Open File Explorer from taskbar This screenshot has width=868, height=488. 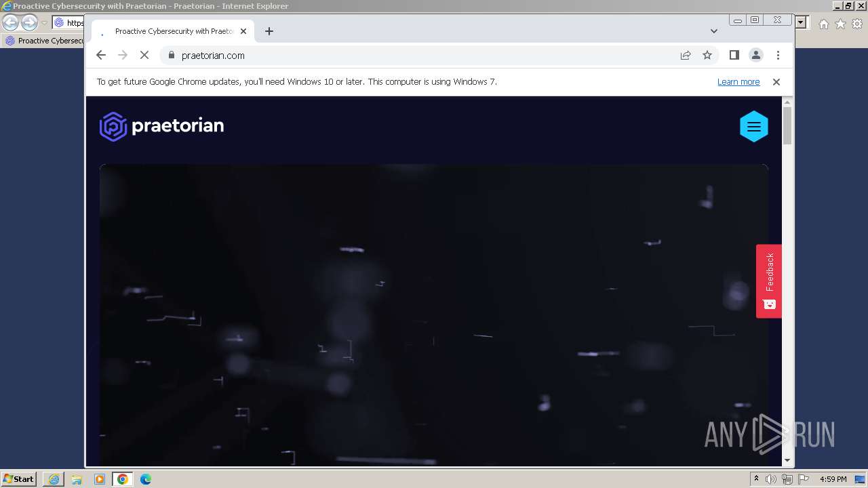[77, 479]
